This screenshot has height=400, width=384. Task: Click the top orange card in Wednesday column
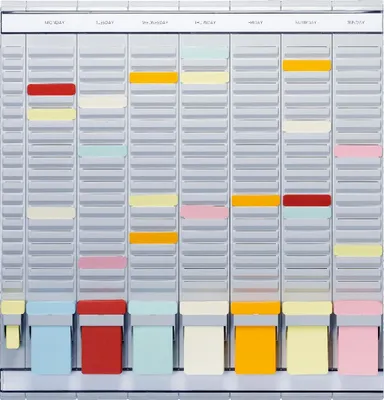click(x=154, y=77)
